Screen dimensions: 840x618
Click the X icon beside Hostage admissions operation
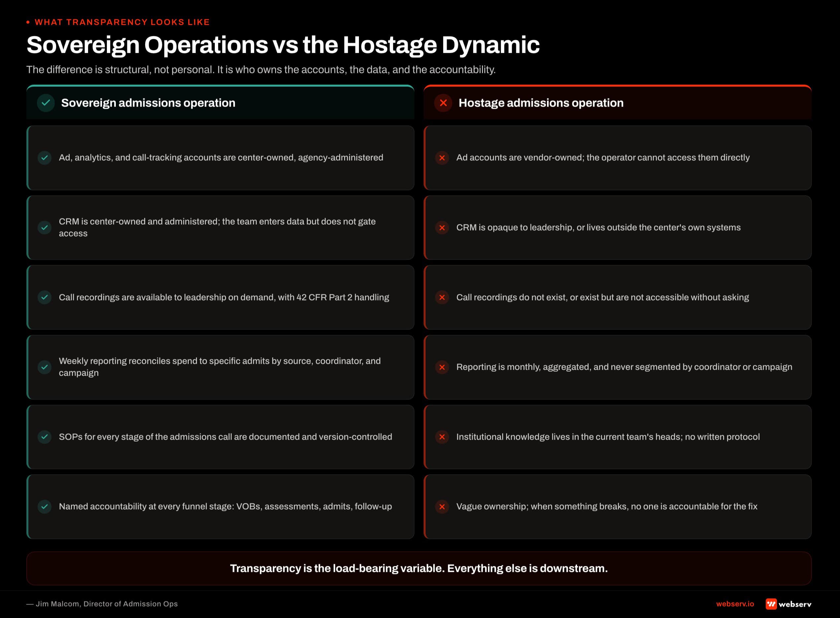(x=443, y=103)
